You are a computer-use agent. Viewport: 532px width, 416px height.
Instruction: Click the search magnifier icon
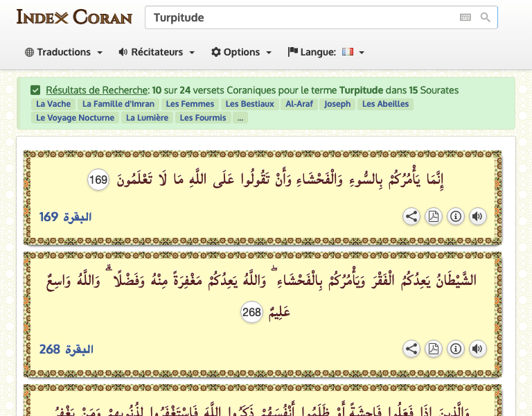pos(486,17)
